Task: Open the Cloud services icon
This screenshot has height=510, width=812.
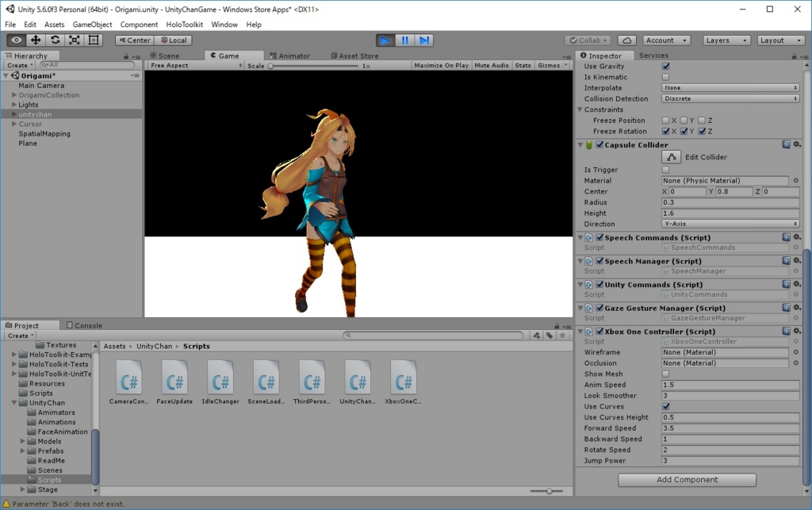Action: point(626,40)
